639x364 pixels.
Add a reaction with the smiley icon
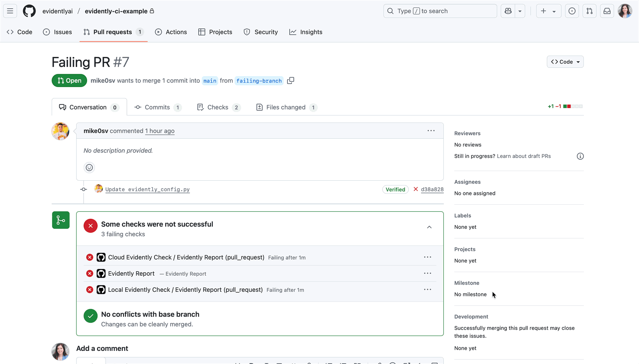point(89,168)
